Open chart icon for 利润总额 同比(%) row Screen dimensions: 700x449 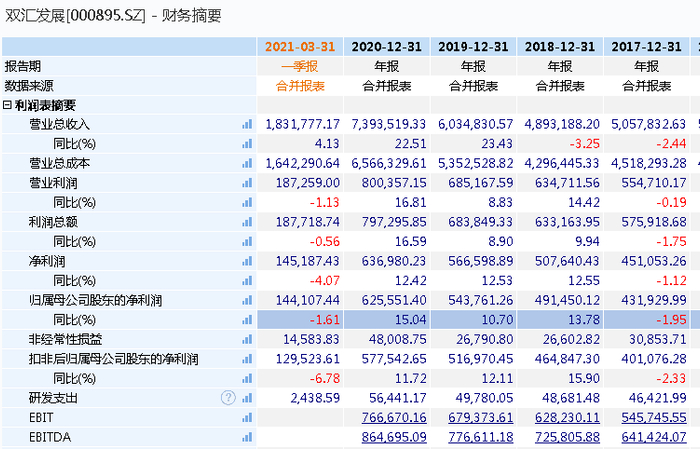pos(247,241)
